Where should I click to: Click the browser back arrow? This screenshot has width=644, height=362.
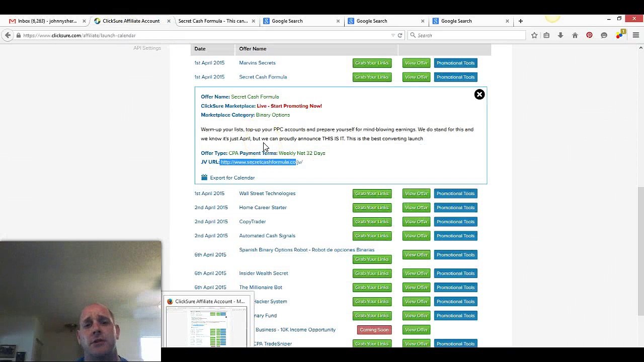tap(8, 35)
